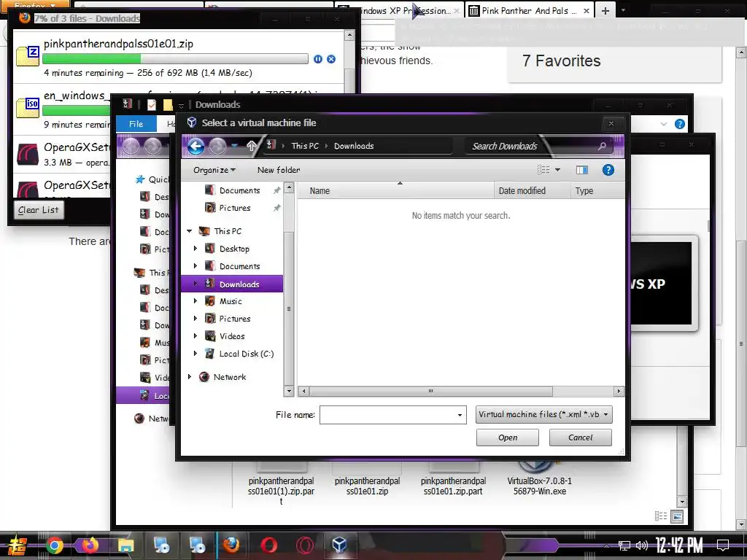Cancel the pinkpantherandpalss01e01.zip download
This screenshot has height=560, width=747.
[x=331, y=59]
